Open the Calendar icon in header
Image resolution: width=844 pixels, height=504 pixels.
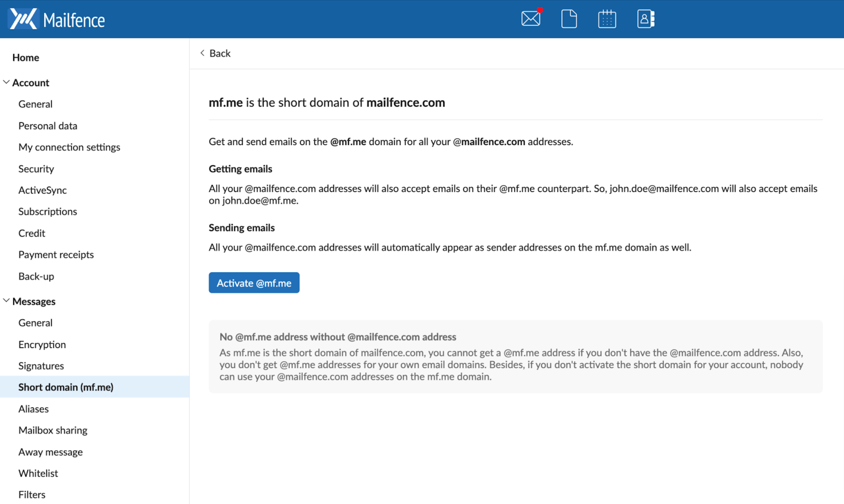pos(607,19)
